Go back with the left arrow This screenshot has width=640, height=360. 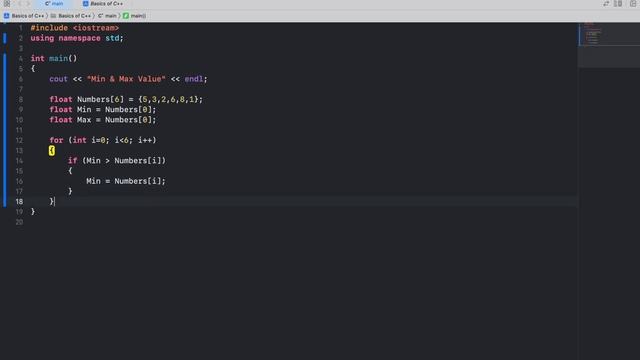(19, 4)
